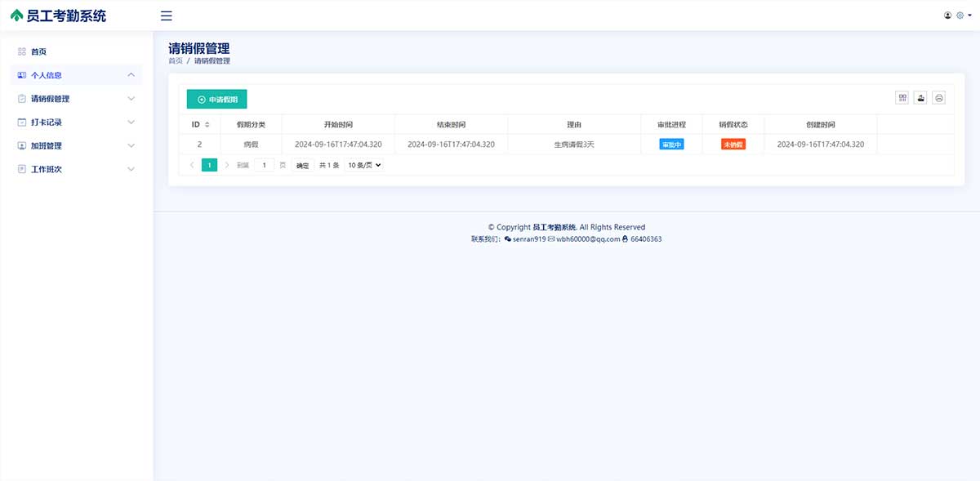The height and width of the screenshot is (481, 980).
Task: Open the column filter grid icon
Action: 902,98
